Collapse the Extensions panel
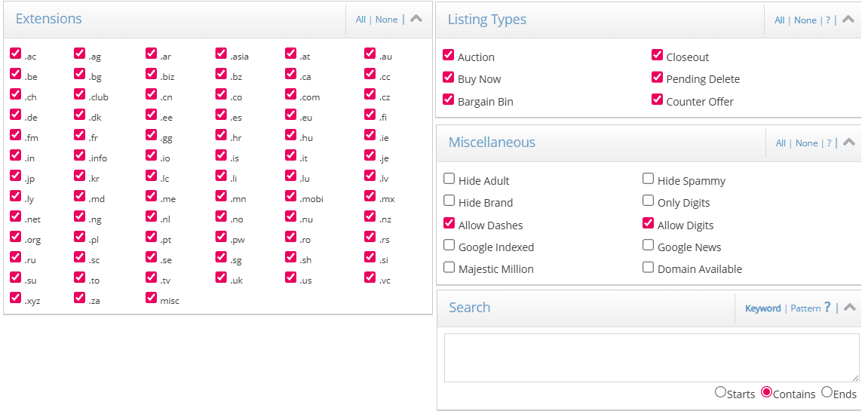The height and width of the screenshot is (414, 868). (416, 18)
